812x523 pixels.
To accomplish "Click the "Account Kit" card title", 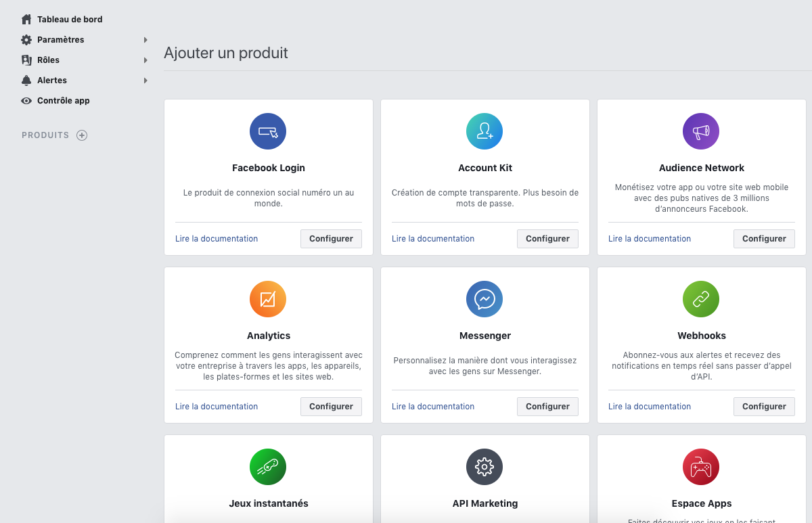I will click(485, 168).
